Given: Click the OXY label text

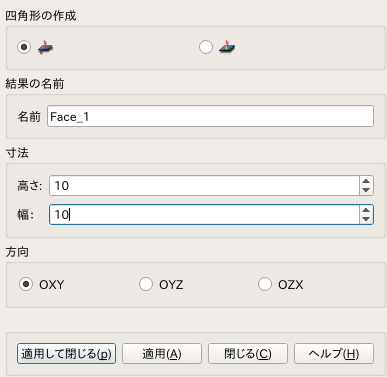Looking at the screenshot, I should (x=52, y=285).
